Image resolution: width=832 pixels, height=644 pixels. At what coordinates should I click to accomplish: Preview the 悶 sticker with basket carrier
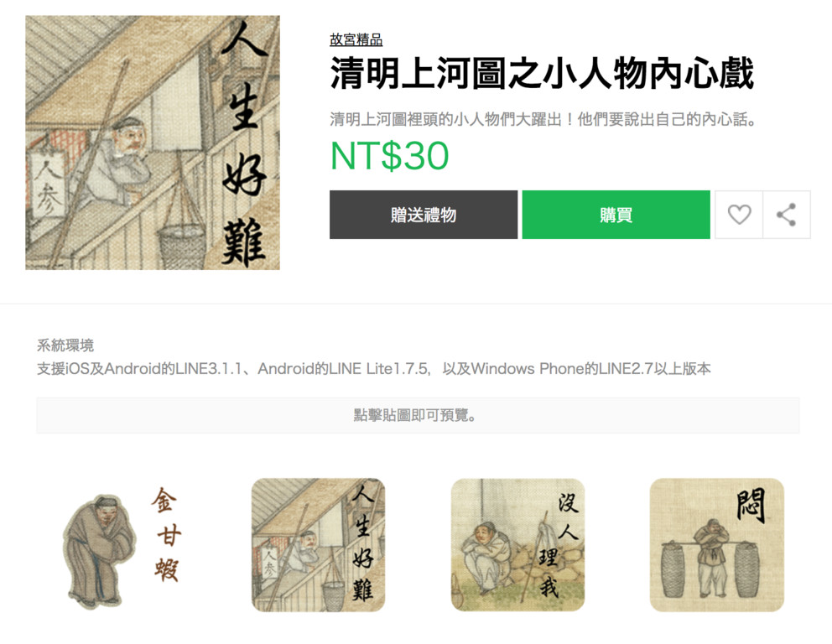(717, 545)
